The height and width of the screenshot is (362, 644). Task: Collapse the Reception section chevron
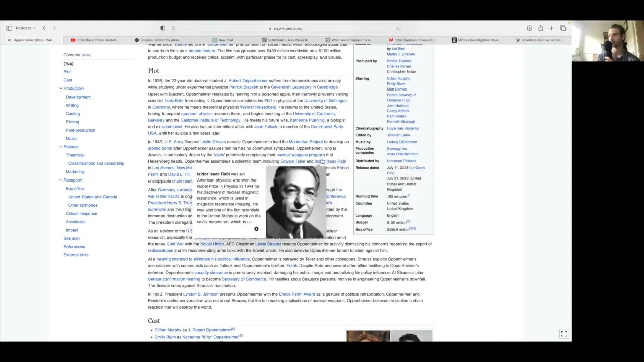61,180
